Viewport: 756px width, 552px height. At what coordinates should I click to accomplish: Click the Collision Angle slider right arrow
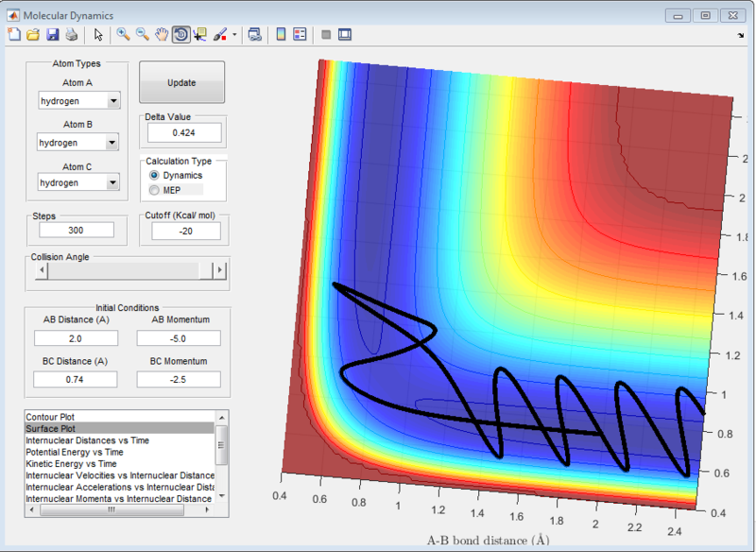(x=220, y=270)
